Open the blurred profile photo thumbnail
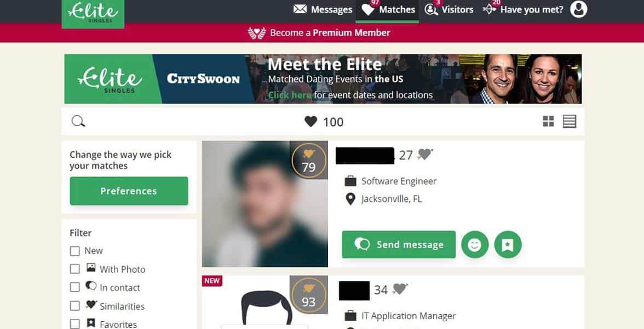The height and width of the screenshot is (329, 644). tap(265, 204)
